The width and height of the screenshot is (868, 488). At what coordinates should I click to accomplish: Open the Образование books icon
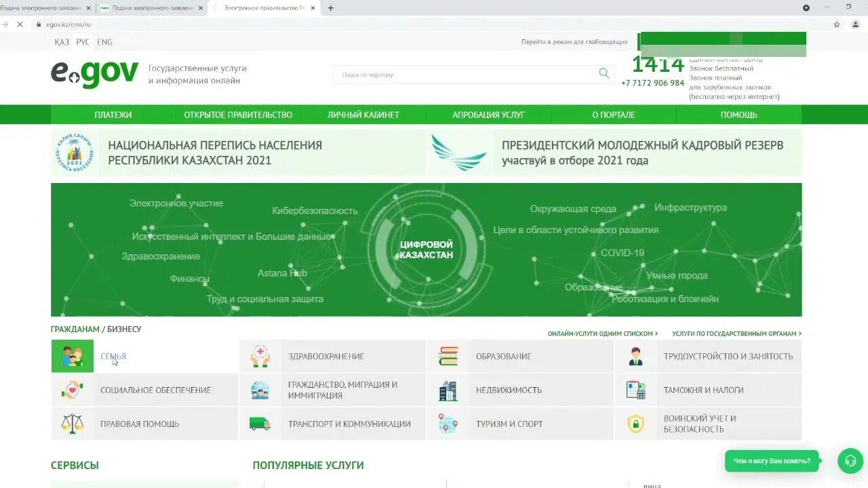[448, 355]
